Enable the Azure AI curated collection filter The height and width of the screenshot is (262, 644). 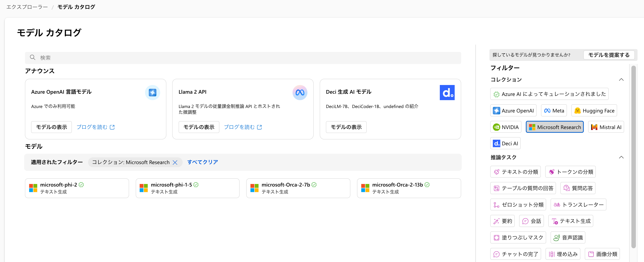tap(549, 94)
